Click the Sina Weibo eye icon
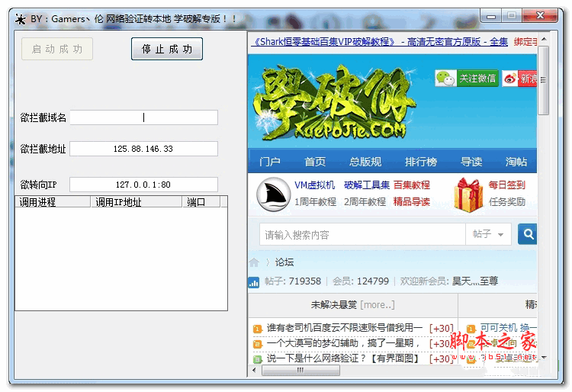 tap(510, 79)
